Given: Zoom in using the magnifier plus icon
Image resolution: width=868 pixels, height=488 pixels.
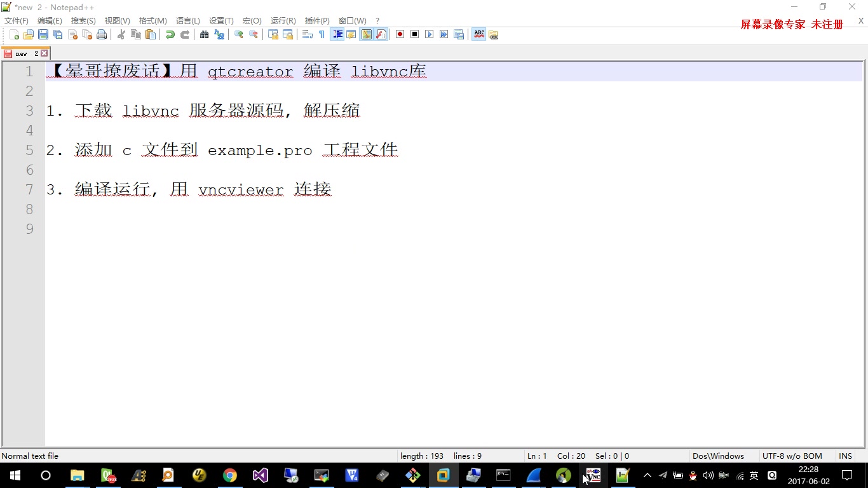Looking at the screenshot, I should 238,34.
